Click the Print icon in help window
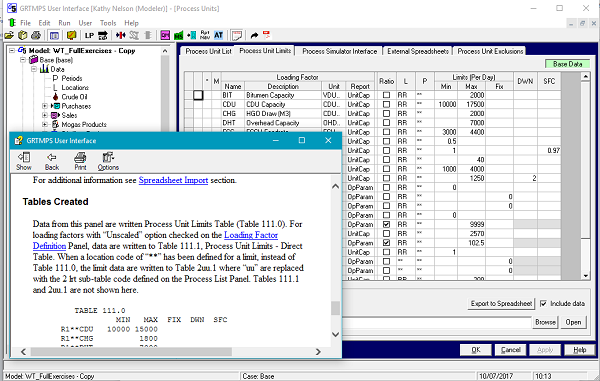Image resolution: width=600 pixels, height=381 pixels. [x=80, y=161]
